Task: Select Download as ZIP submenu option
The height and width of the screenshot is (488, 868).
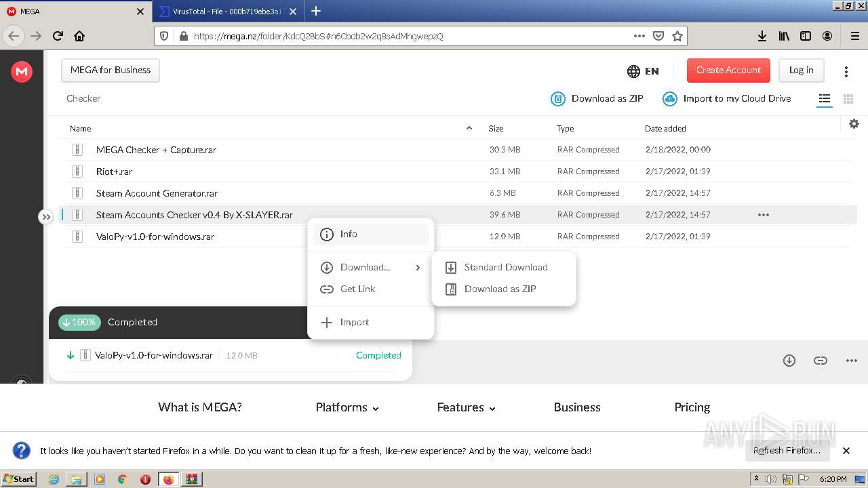Action: coord(504,289)
